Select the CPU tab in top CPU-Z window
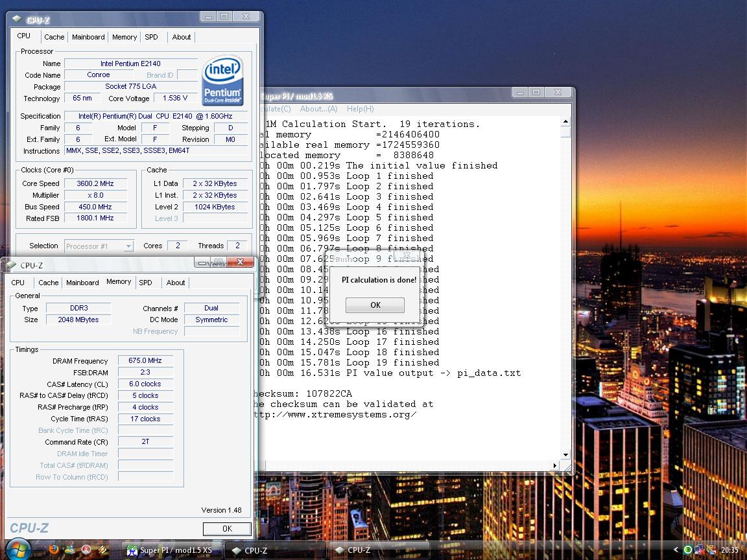 coord(24,36)
